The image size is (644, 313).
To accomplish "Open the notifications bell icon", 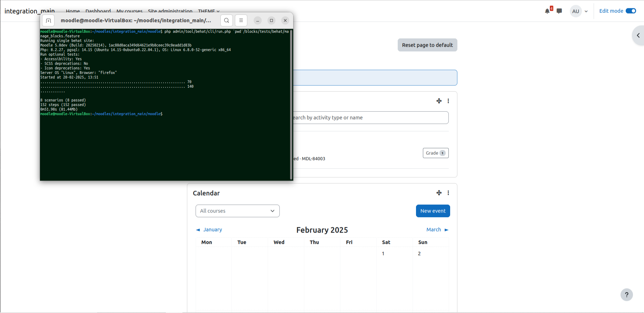I will (547, 11).
